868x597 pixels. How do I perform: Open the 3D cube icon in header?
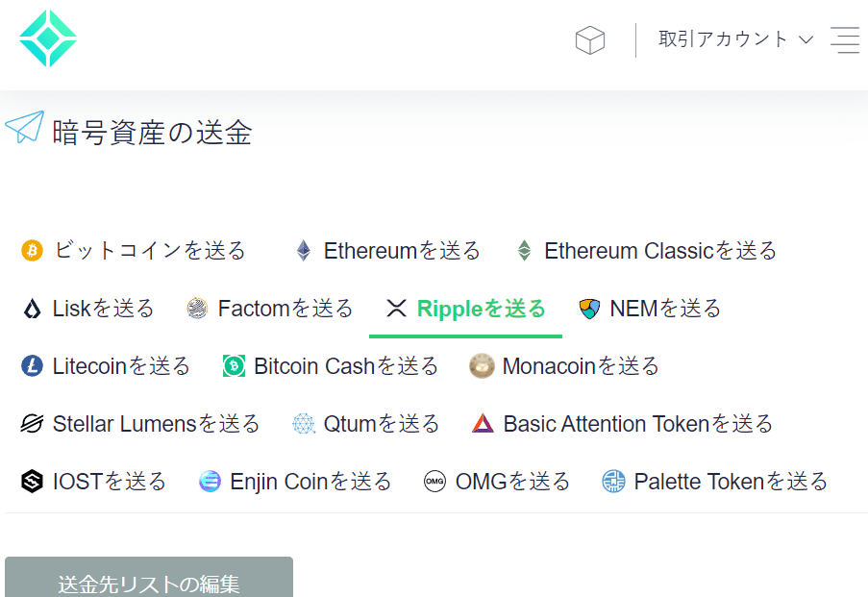590,39
